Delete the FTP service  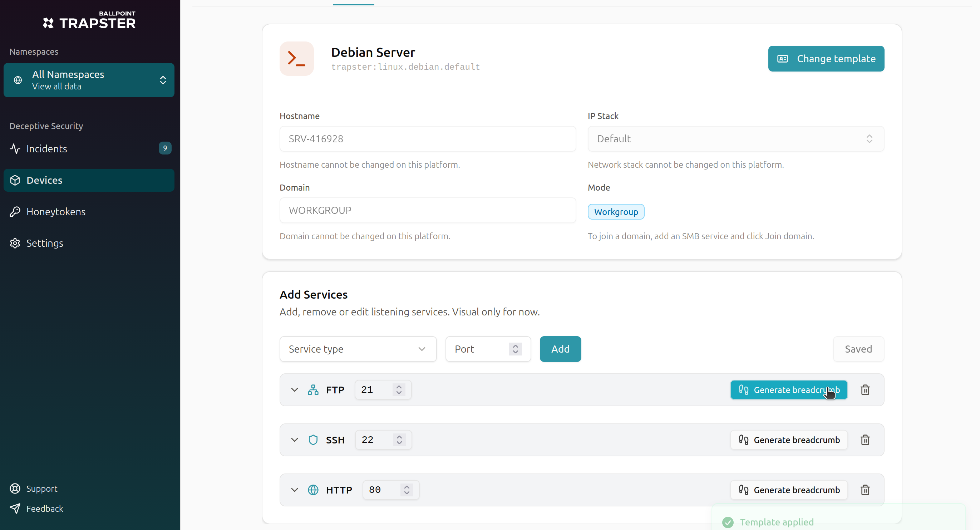(865, 390)
